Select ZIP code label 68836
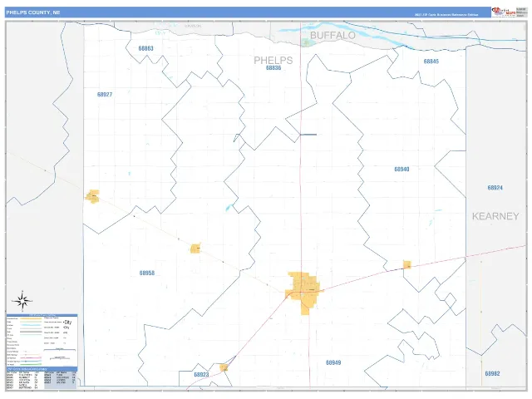The image size is (532, 399). click(x=273, y=68)
